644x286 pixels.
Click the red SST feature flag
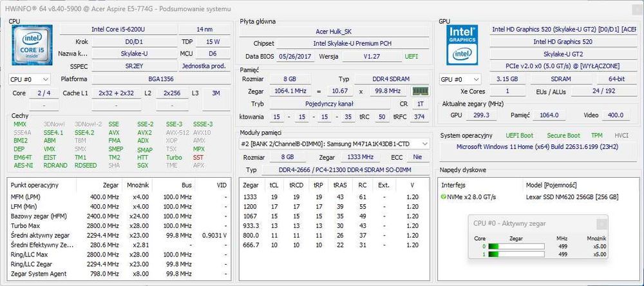[x=198, y=157]
